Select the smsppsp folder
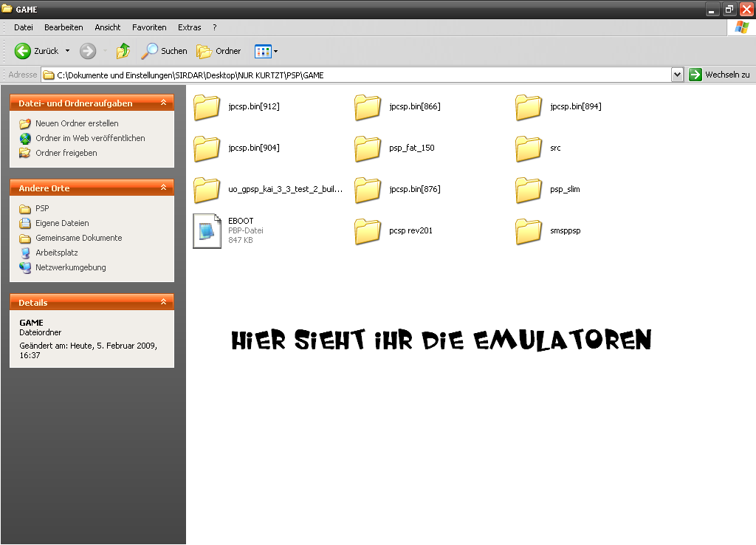The image size is (756, 545). coord(529,230)
